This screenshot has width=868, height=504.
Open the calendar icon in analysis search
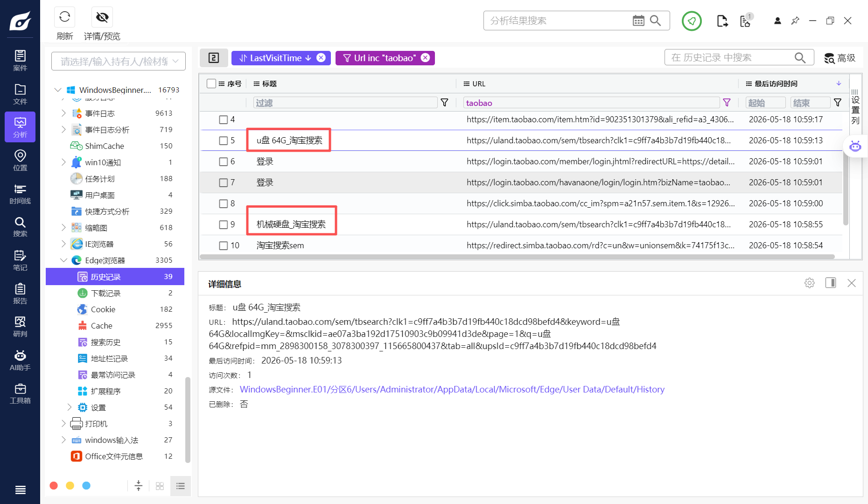(638, 21)
